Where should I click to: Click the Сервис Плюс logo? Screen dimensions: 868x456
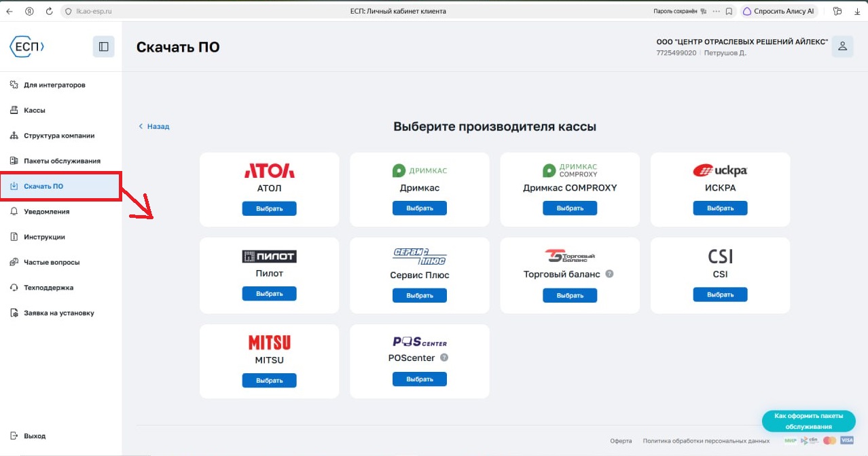click(420, 256)
